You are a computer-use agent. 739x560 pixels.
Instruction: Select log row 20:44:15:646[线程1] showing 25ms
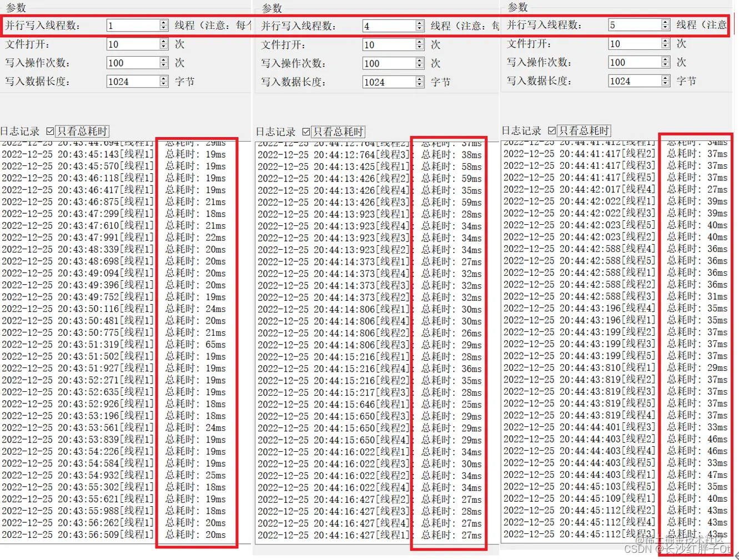[x=370, y=404]
